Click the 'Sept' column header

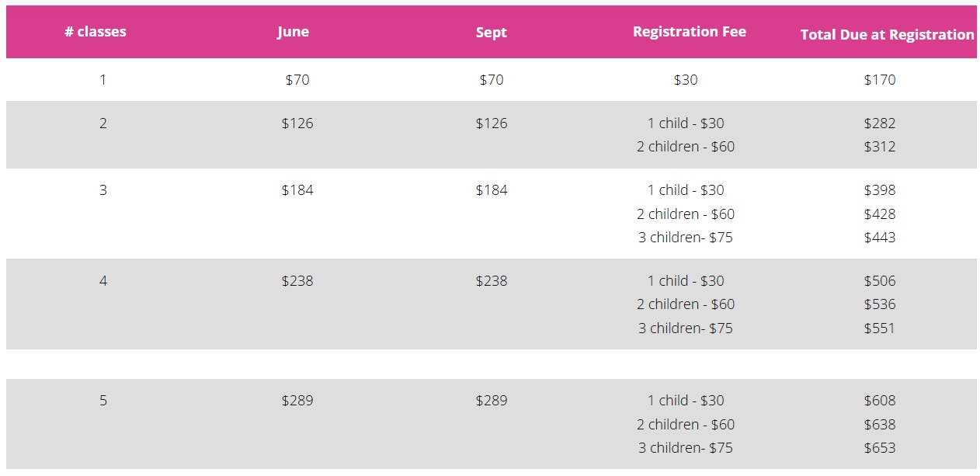[491, 32]
